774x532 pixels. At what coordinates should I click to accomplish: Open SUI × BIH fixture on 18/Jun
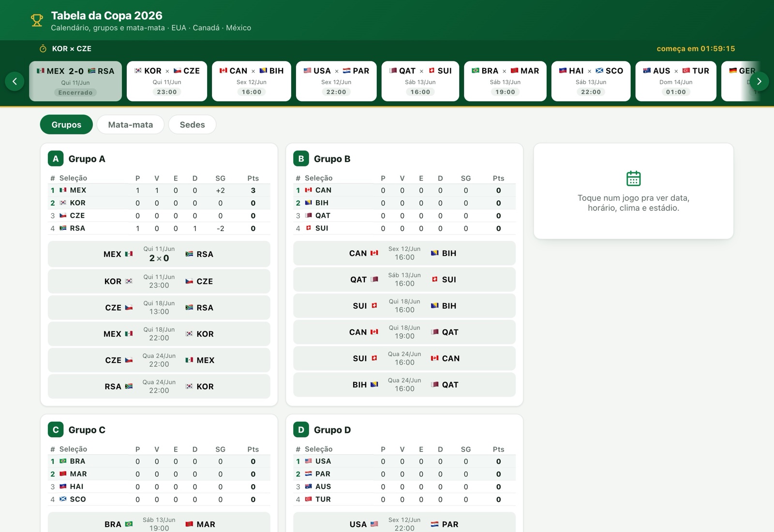tap(404, 306)
